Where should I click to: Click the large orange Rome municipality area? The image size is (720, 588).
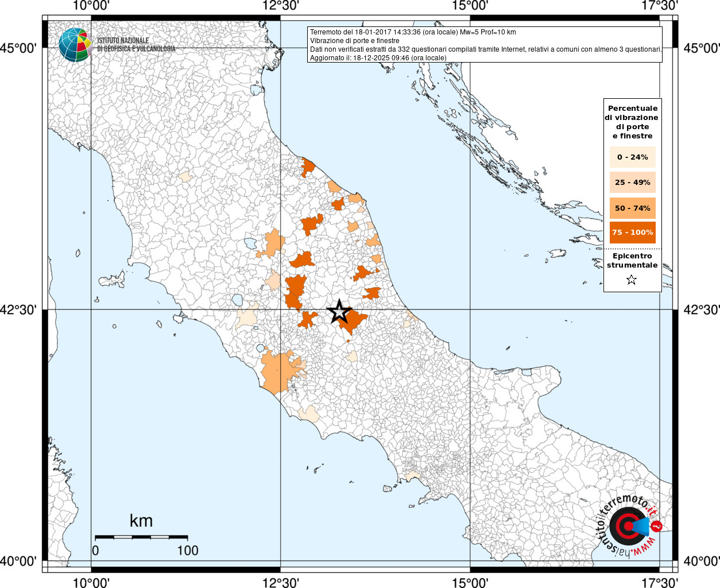(278, 371)
